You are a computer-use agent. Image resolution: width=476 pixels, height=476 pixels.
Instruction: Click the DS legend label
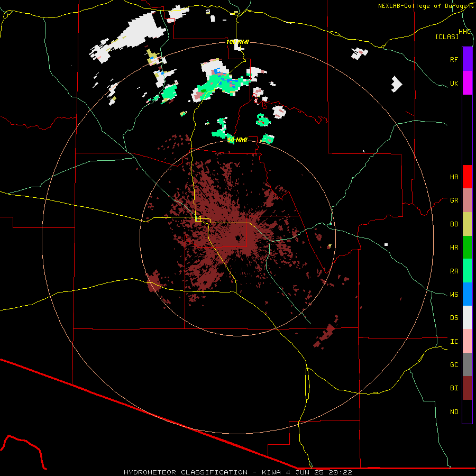[x=454, y=317]
